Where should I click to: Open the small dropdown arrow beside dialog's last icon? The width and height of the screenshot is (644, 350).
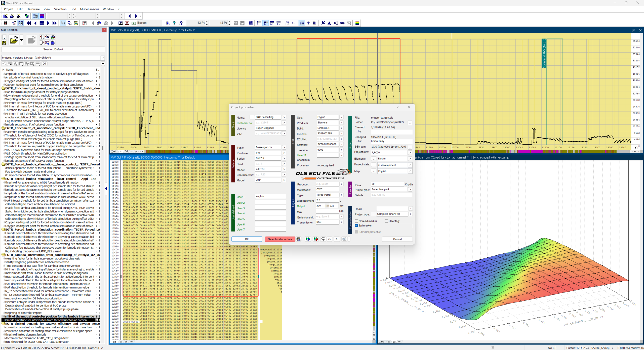tap(349, 239)
